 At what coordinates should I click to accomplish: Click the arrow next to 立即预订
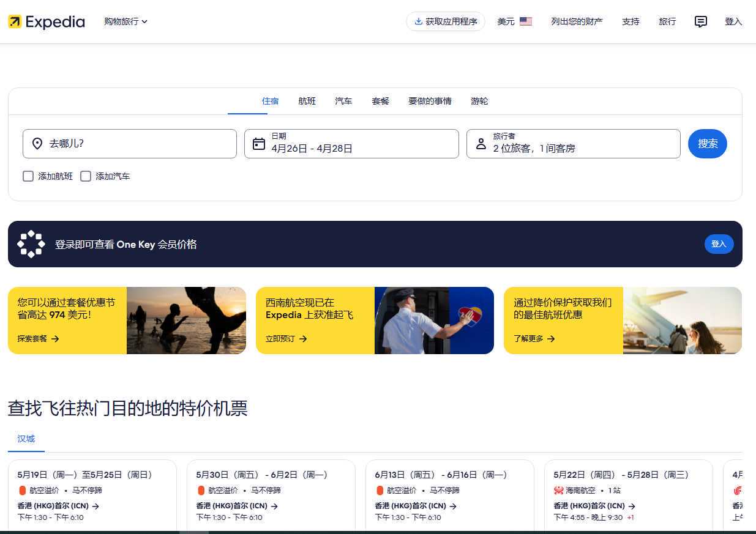(303, 338)
